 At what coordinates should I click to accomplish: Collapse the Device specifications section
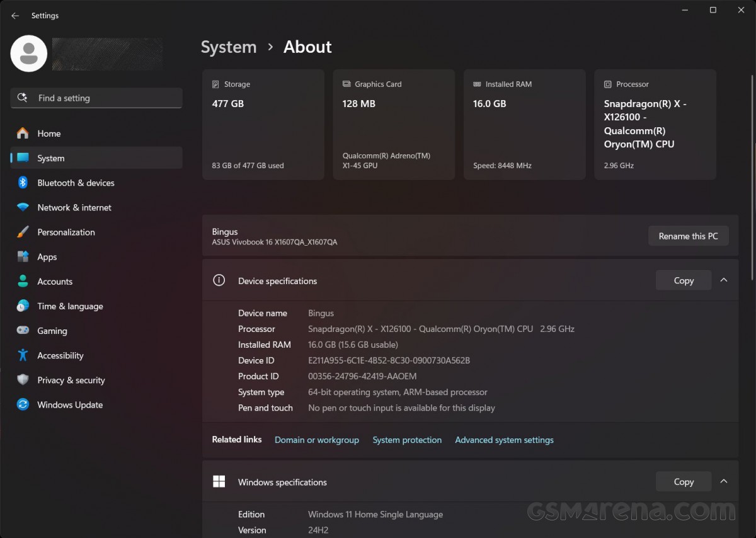tap(724, 280)
